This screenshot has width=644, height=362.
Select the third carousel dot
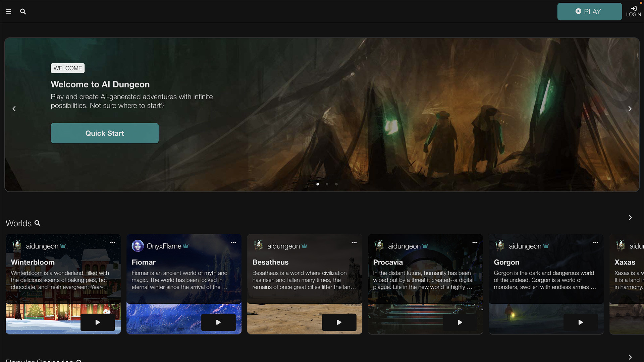coord(336,184)
